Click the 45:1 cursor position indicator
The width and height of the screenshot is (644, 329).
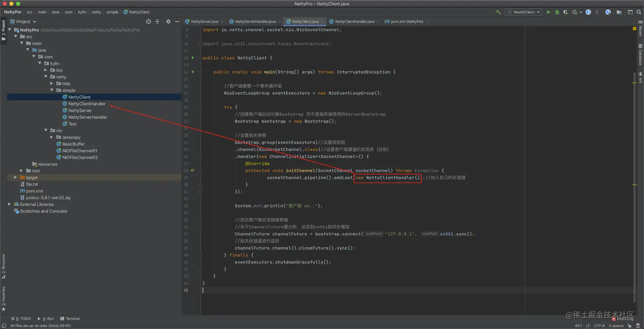click(578, 326)
